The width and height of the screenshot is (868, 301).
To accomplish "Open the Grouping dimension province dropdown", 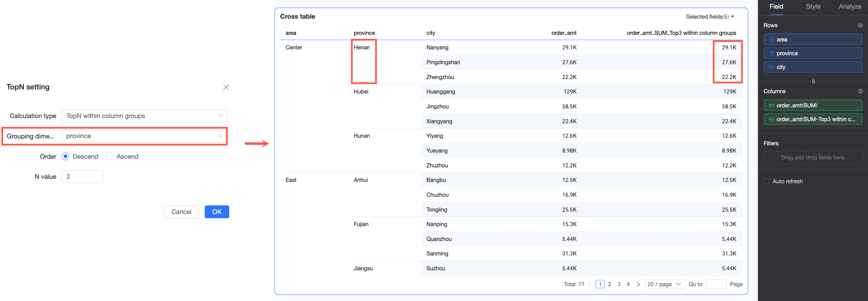I will coord(144,136).
